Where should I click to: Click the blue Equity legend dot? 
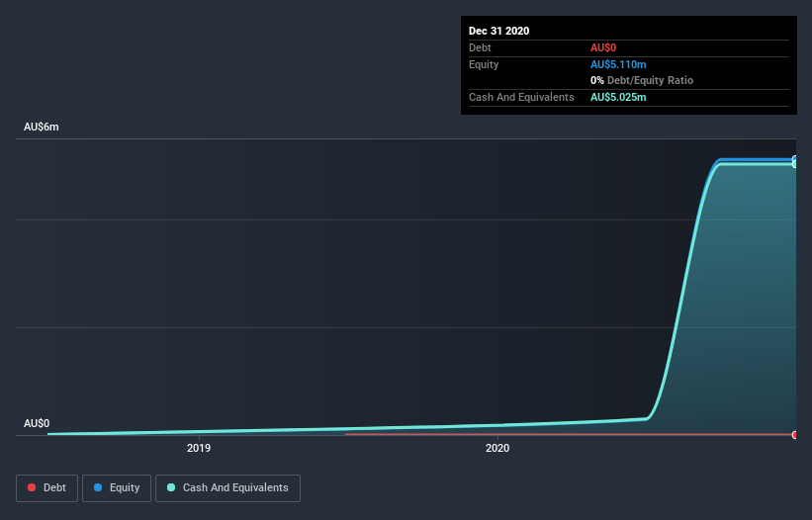pos(97,487)
